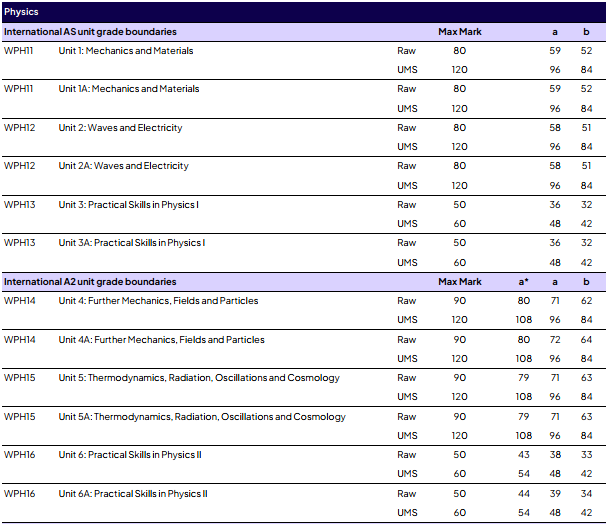Viewport: 606px width, 524px height.
Task: Select Unit 4: Further Mechanics, Fields and Particles
Action: click(x=158, y=301)
